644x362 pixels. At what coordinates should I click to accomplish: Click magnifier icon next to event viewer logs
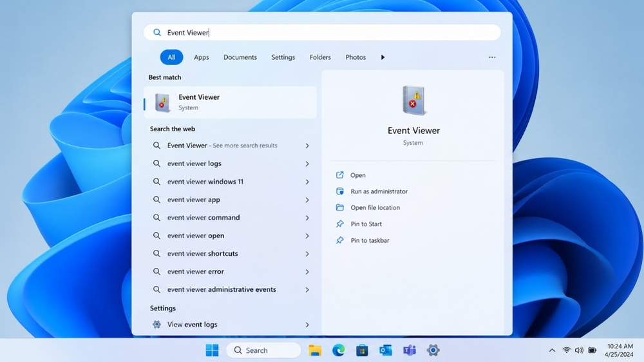(x=156, y=164)
